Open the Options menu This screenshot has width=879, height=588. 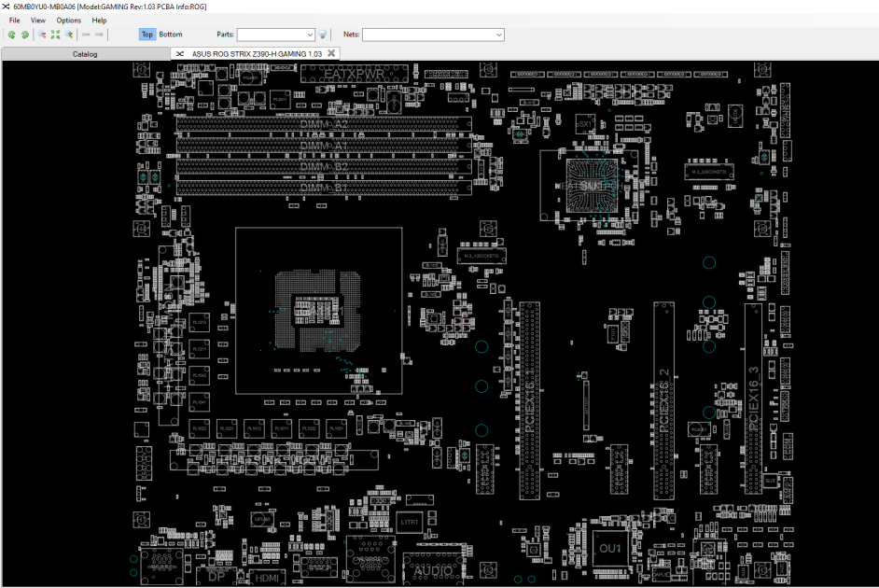68,21
